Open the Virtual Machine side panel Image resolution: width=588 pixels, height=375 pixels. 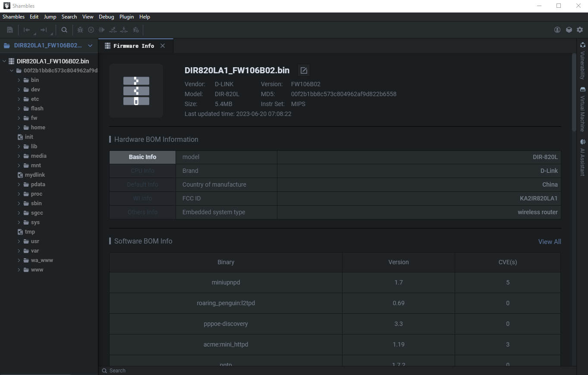click(x=582, y=109)
